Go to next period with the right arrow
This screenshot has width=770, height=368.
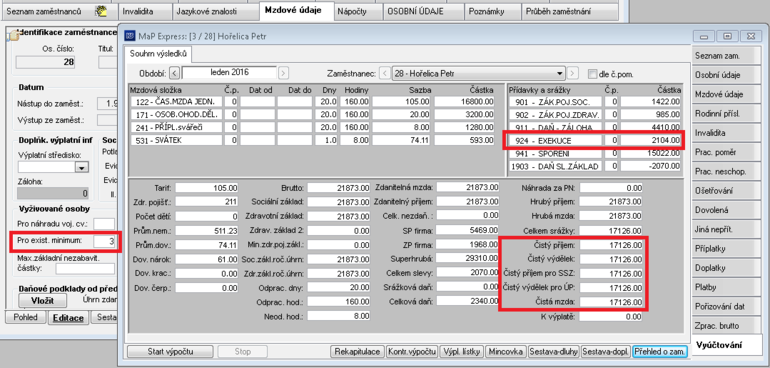283,74
